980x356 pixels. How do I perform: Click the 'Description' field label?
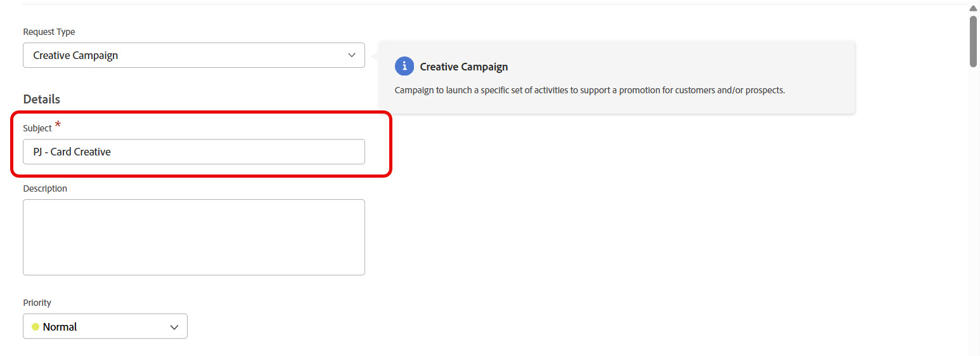(x=45, y=188)
